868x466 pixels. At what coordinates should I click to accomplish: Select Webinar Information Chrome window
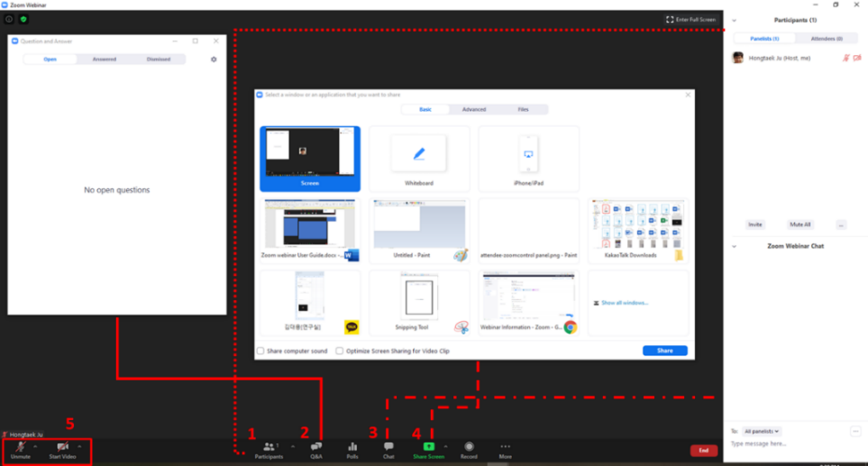[x=529, y=303]
